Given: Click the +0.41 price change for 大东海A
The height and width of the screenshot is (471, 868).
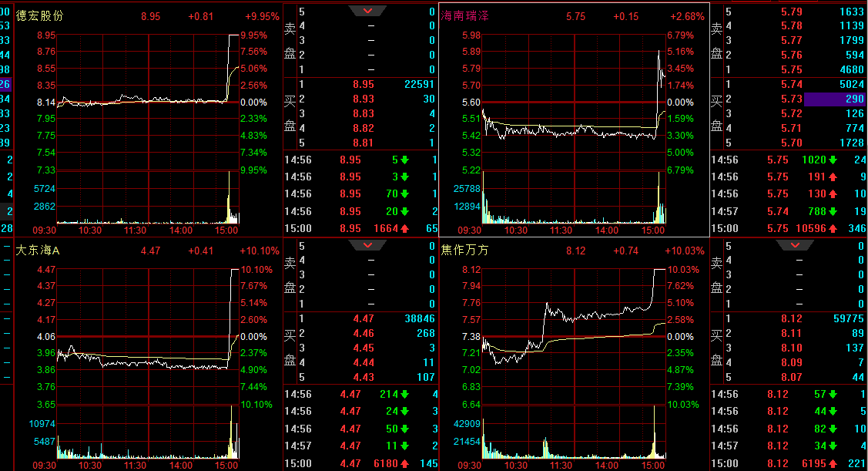Looking at the screenshot, I should pos(200,251).
